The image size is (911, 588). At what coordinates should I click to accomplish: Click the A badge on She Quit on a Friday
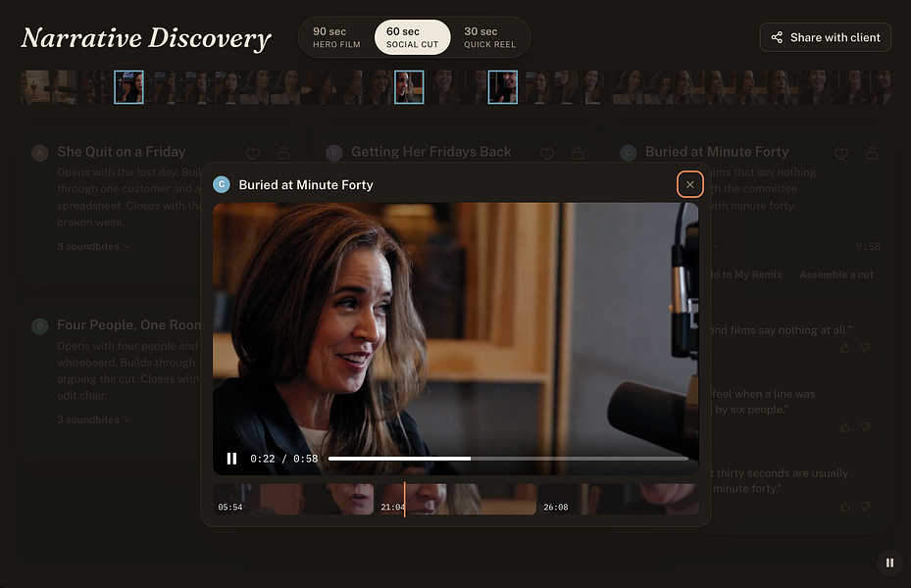click(40, 153)
